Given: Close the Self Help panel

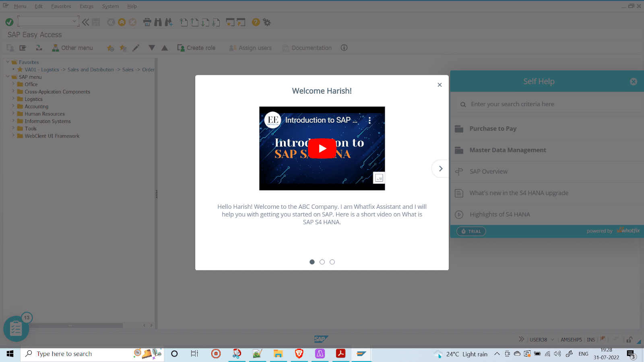Looking at the screenshot, I should tap(634, 82).
